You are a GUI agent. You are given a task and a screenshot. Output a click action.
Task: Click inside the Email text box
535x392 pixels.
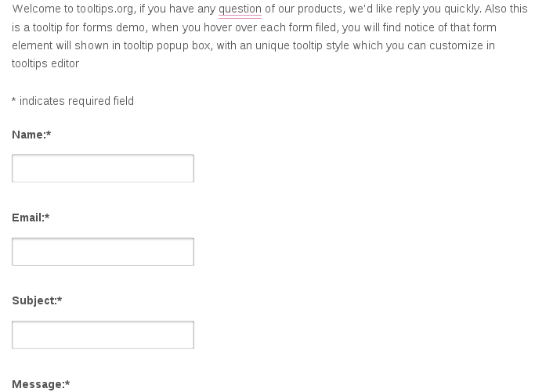pos(103,252)
